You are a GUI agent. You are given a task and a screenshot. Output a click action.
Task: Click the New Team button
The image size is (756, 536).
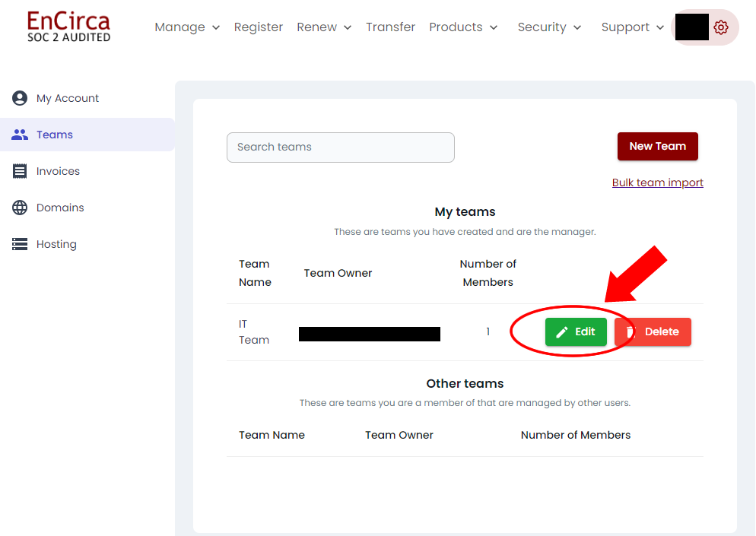(657, 146)
